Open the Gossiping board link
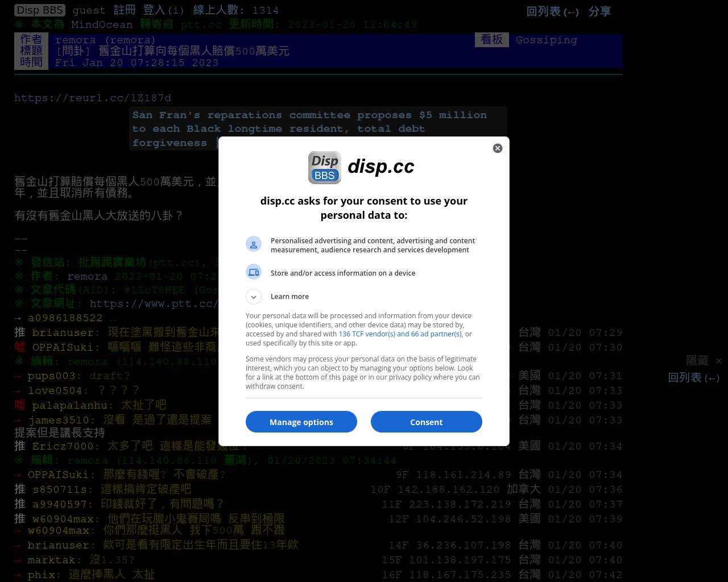 [x=546, y=40]
